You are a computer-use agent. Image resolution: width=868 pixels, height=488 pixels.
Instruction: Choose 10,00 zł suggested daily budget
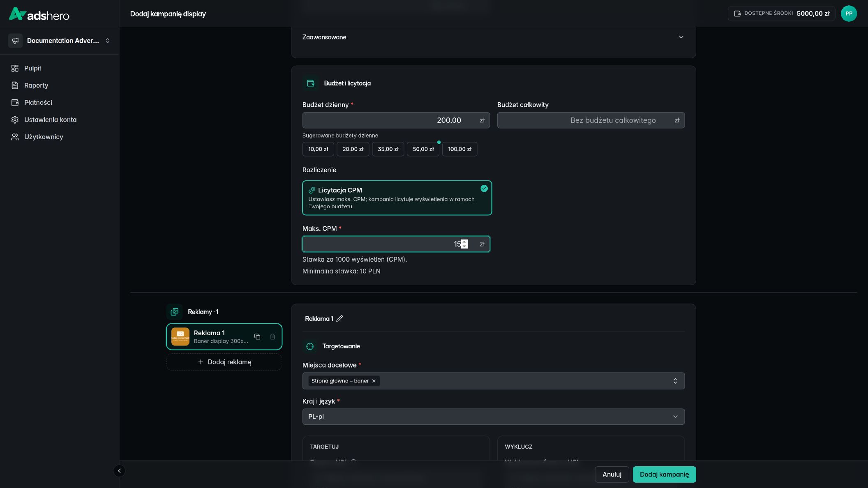pos(318,149)
